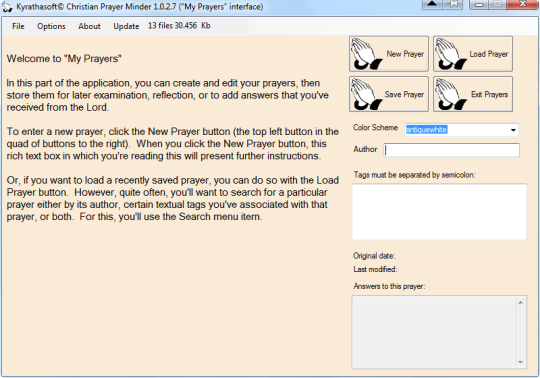Maximize the Prayer Minder window
Viewport: 540px width, 378px height.
498,4
